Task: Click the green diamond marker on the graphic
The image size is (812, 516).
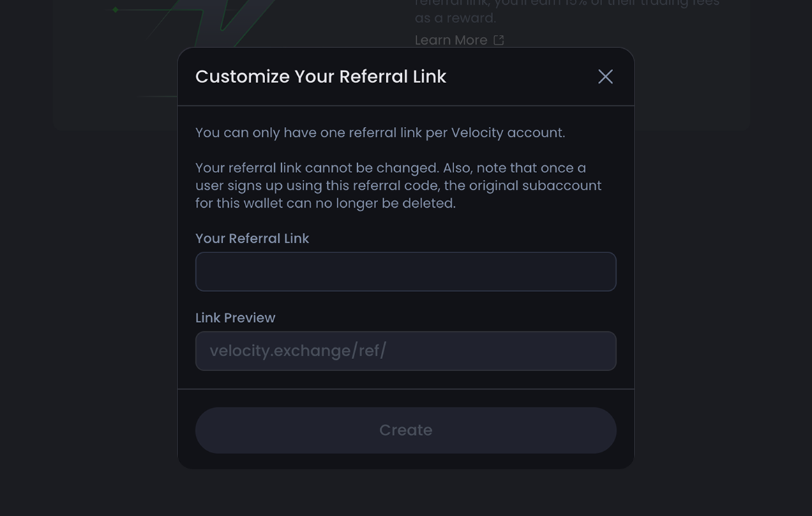Action: click(x=116, y=9)
